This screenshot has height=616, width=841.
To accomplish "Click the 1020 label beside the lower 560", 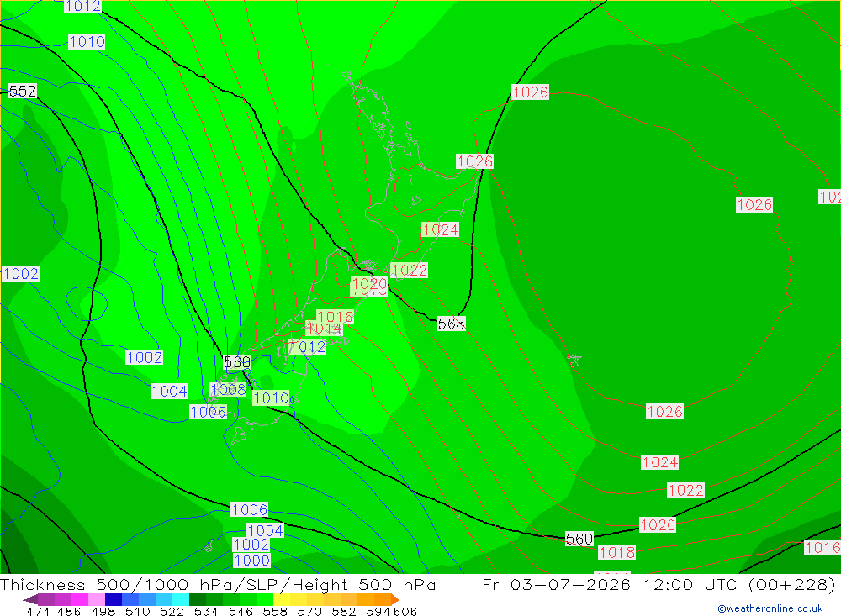I will tap(658, 525).
